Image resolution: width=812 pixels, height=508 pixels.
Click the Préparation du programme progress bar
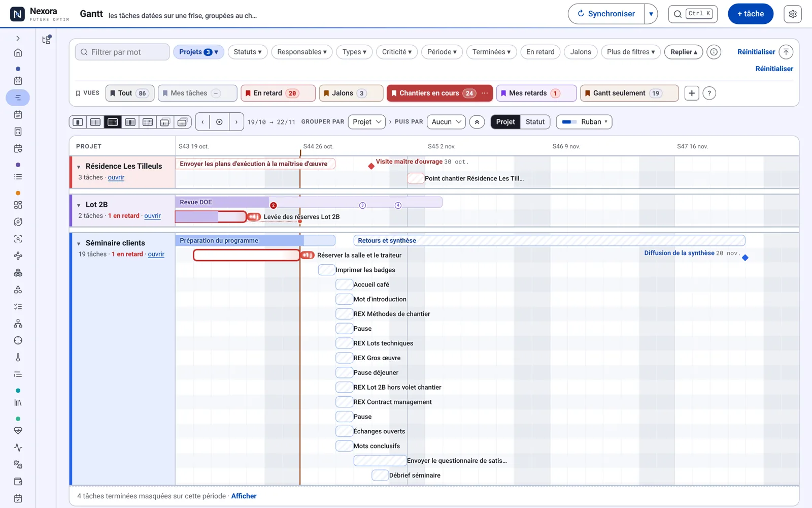pos(255,241)
